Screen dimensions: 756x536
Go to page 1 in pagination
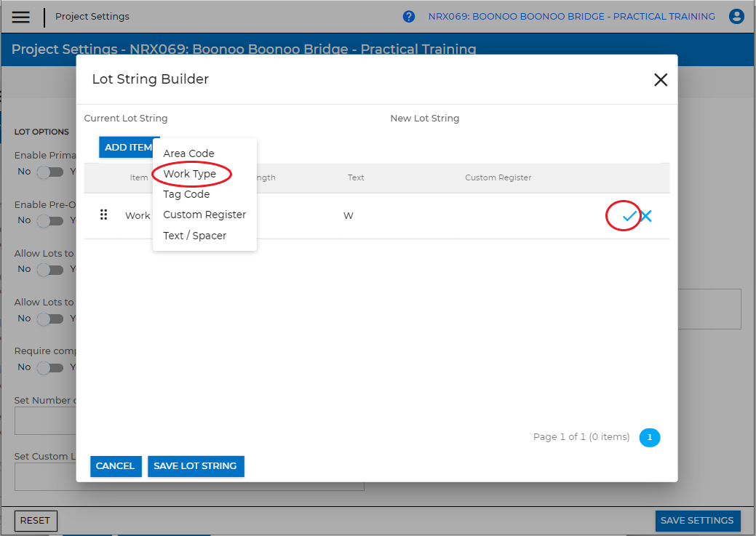pyautogui.click(x=650, y=438)
